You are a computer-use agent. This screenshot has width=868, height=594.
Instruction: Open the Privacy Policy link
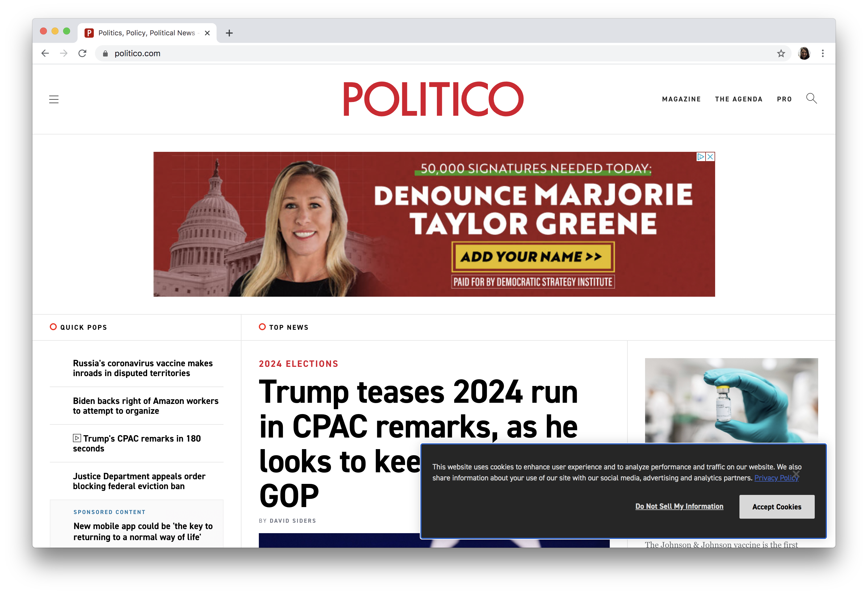click(777, 478)
